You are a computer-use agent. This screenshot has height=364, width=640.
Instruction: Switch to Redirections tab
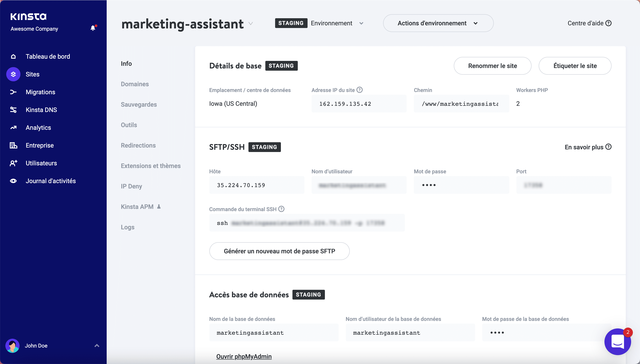tap(138, 145)
